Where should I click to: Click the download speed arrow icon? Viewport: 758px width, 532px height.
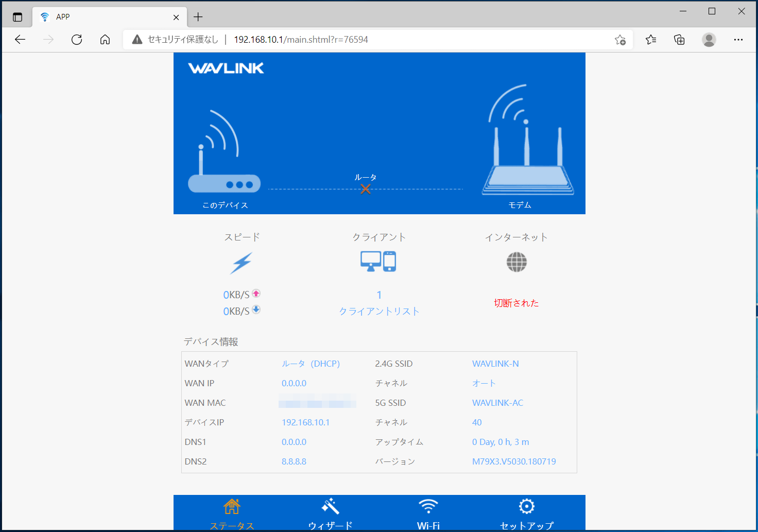(x=256, y=310)
